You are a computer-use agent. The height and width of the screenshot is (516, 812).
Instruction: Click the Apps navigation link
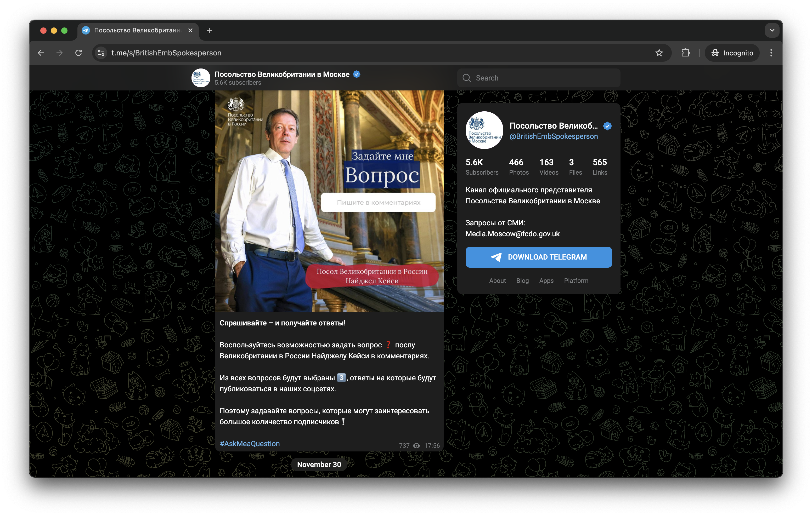pyautogui.click(x=546, y=280)
